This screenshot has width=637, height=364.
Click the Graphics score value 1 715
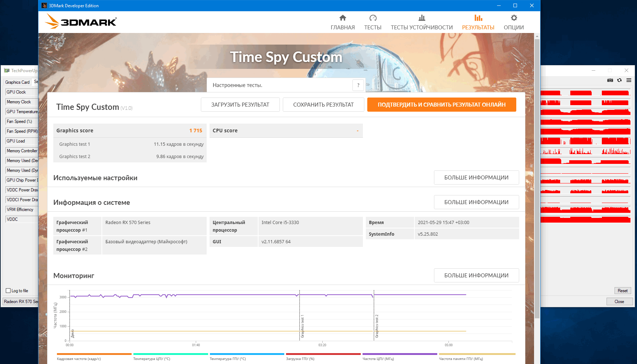(x=196, y=131)
